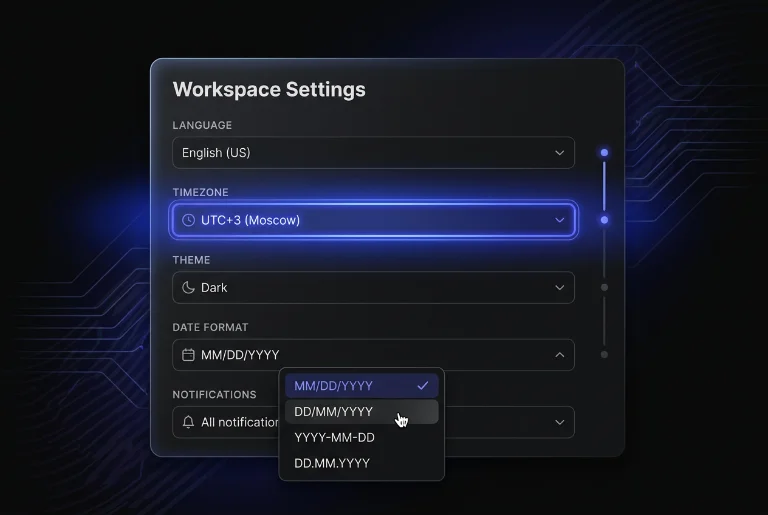Click the moon icon in Theme field
The width and height of the screenshot is (768, 515).
189,288
